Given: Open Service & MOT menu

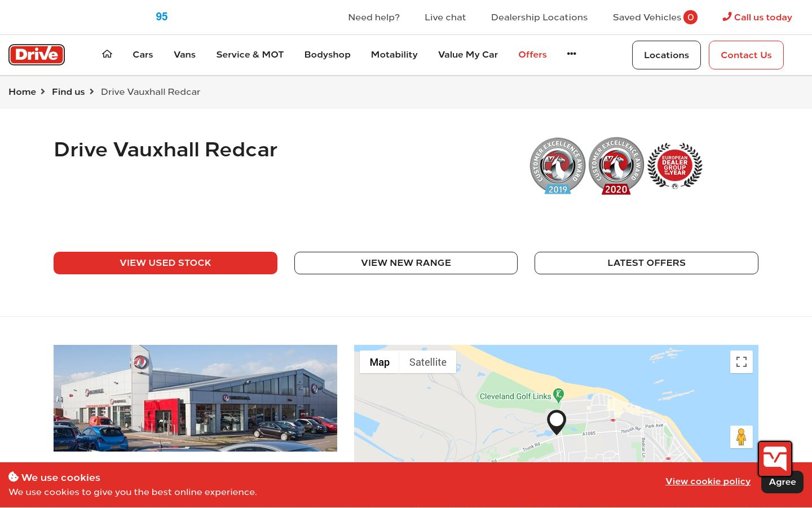Looking at the screenshot, I should point(250,55).
